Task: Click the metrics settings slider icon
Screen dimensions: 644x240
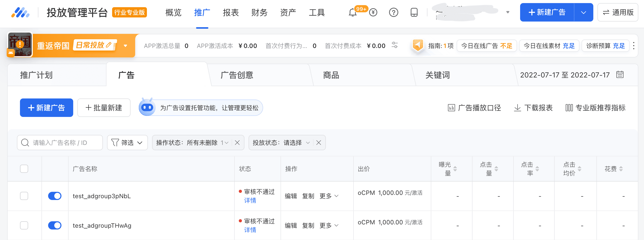Action: tap(395, 45)
